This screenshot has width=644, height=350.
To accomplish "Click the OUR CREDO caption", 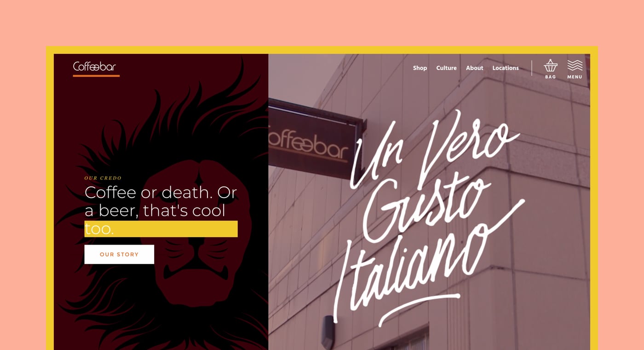I will 103,178.
